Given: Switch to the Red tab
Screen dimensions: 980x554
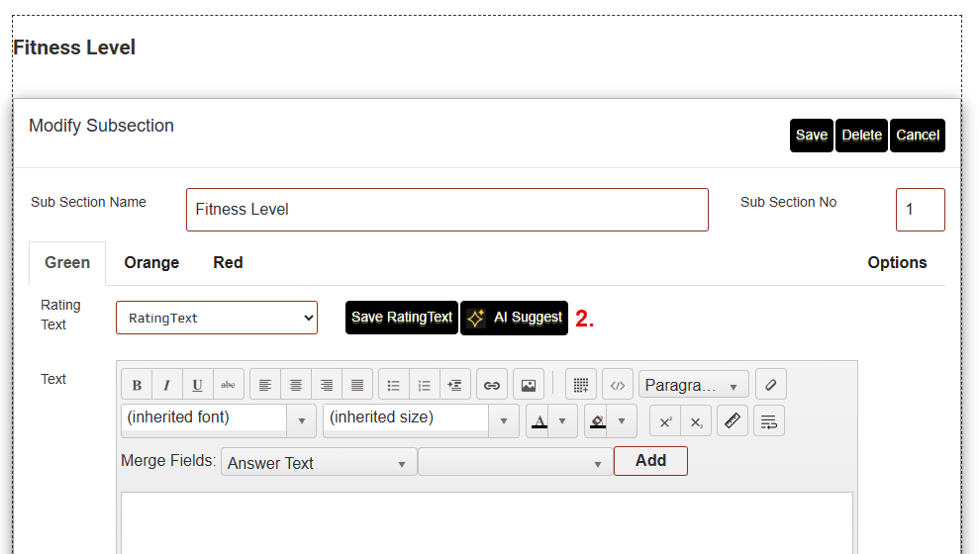Looking at the screenshot, I should pyautogui.click(x=228, y=262).
